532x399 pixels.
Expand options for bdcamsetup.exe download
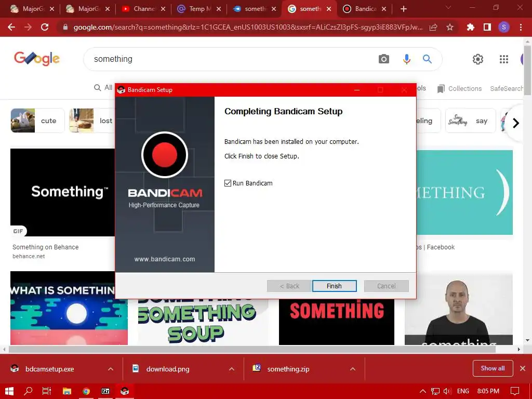point(111,369)
